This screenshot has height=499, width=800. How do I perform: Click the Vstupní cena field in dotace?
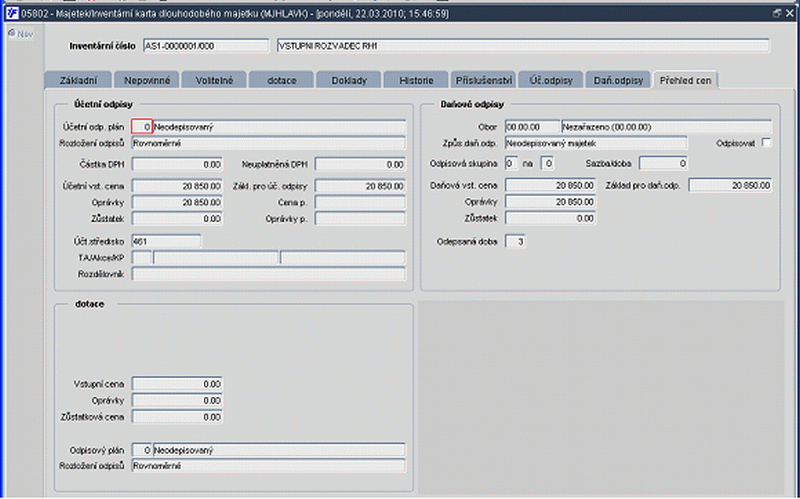177,384
